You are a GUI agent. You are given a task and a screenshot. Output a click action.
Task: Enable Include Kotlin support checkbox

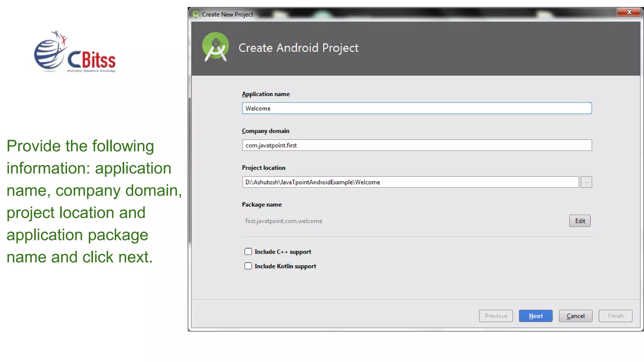click(248, 266)
